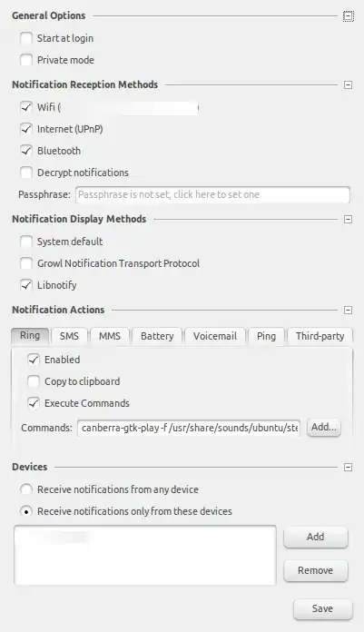Uncheck the Bluetooth reception method
The image size is (364, 632).
pos(26,151)
